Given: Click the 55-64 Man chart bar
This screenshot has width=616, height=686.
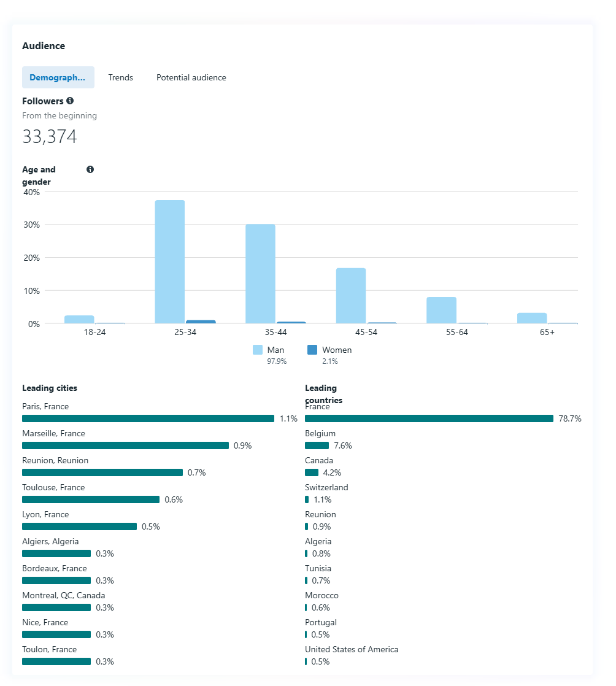Looking at the screenshot, I should pos(442,310).
